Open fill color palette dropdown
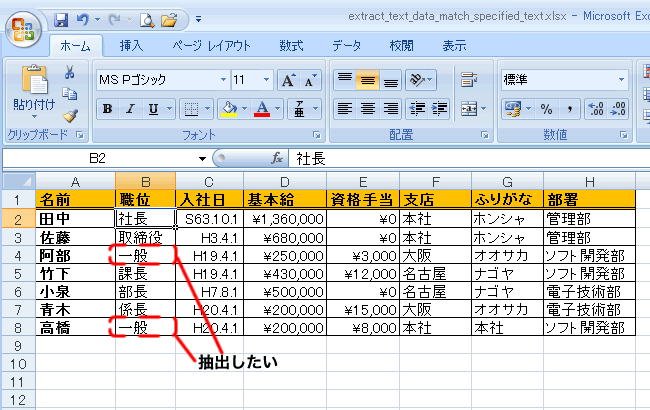The image size is (650, 410). click(244, 109)
